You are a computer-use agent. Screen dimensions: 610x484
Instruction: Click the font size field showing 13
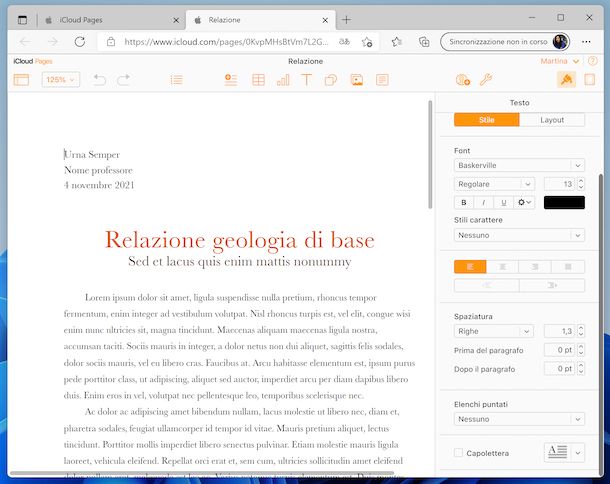tap(559, 184)
